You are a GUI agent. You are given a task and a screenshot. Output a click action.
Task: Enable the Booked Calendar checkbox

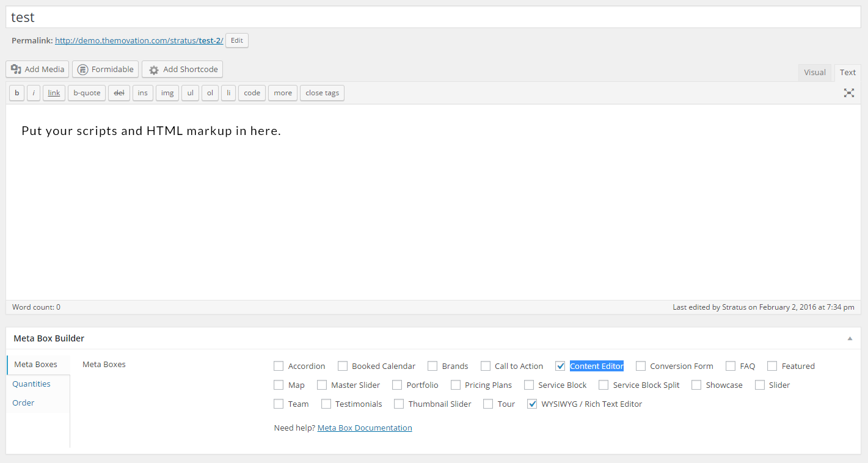343,366
